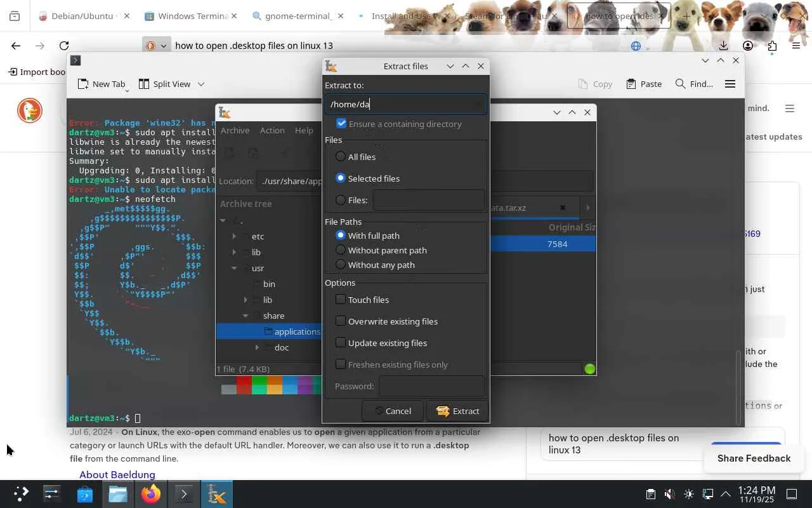Image resolution: width=812 pixels, height=508 pixels.
Task: Open the brightness tray icon
Action: (x=689, y=494)
